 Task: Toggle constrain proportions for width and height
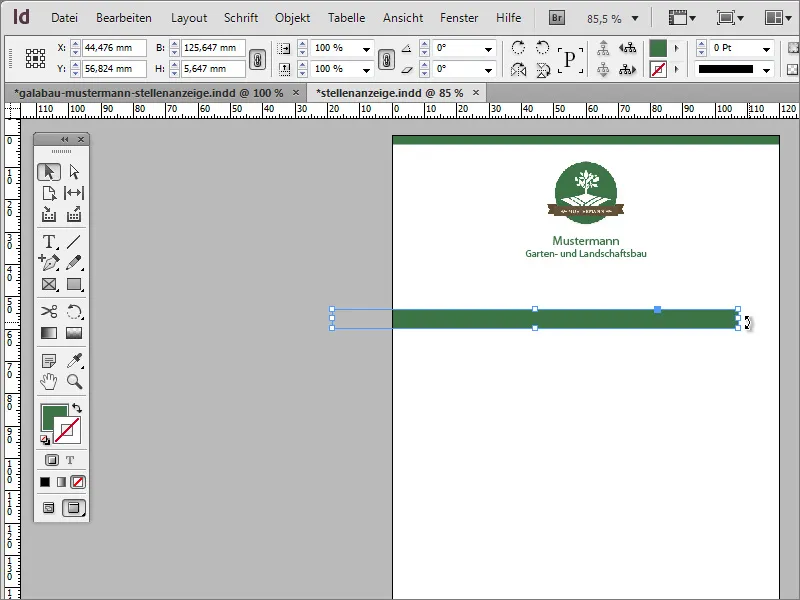256,59
